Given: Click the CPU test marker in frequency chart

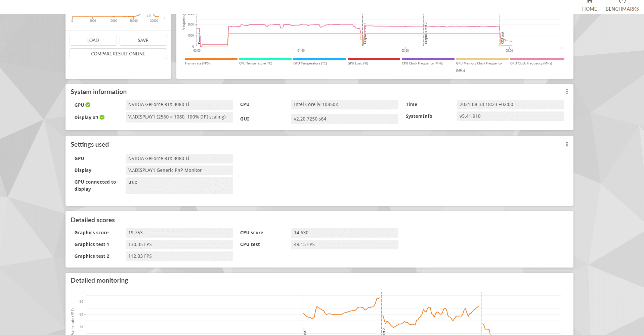Looking at the screenshot, I should (502, 38).
